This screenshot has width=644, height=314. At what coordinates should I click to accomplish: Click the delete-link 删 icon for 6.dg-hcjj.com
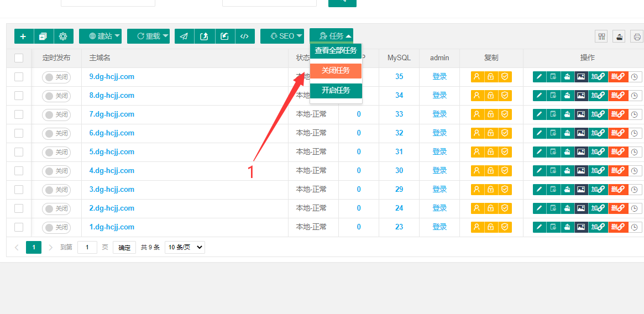tap(618, 133)
